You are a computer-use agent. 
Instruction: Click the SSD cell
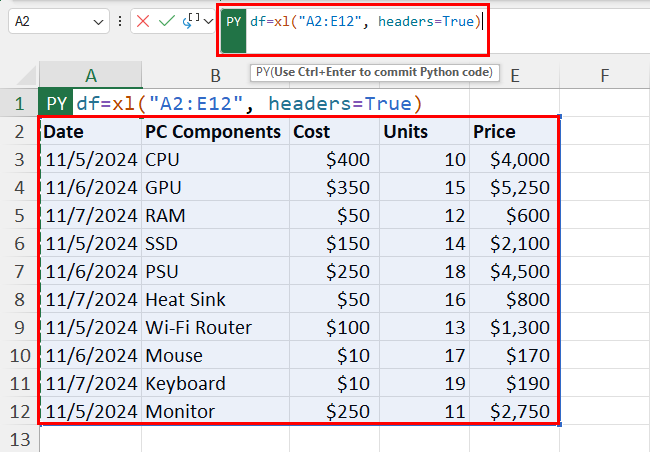[215, 243]
